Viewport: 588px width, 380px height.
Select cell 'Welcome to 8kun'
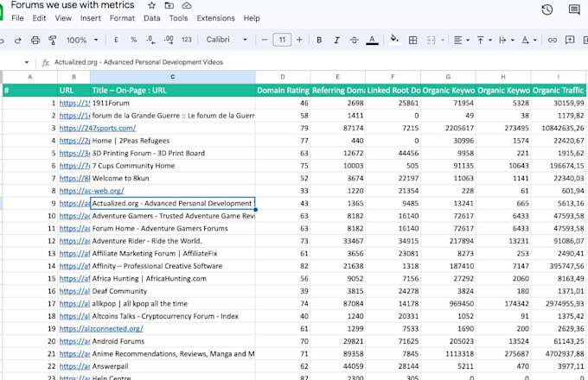point(172,178)
